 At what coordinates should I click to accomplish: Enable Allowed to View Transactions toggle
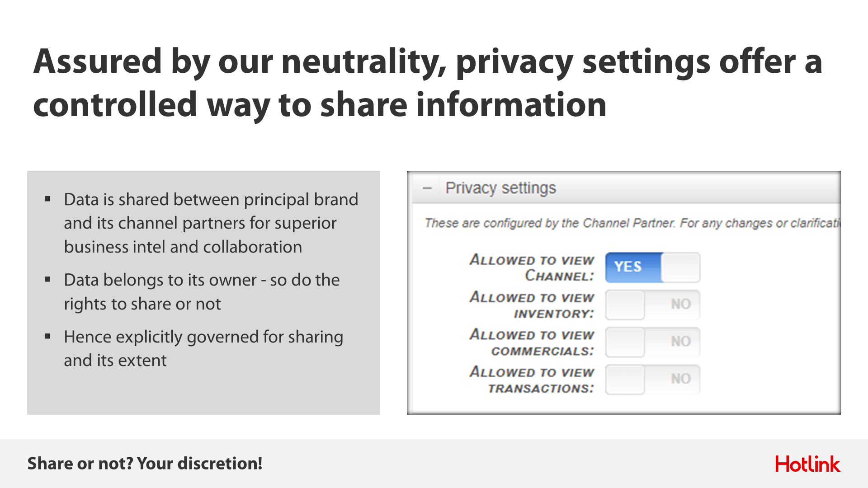click(652, 380)
